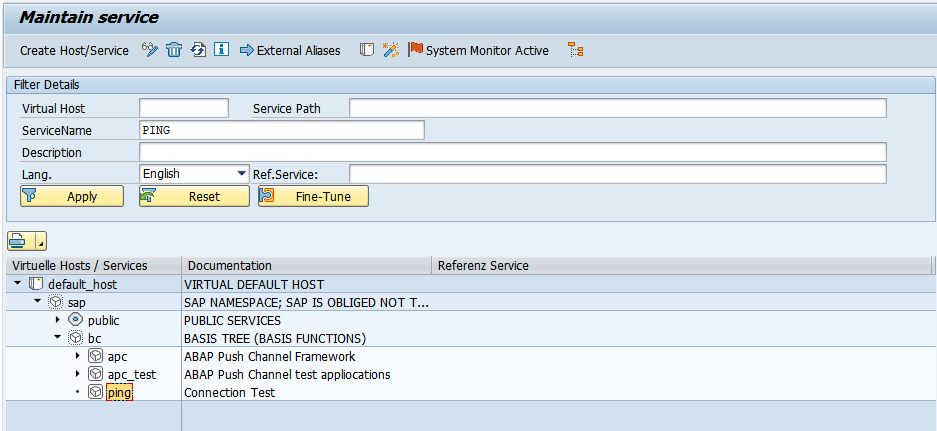937x431 pixels.
Task: Open the Lang. dropdown showing English
Action: coord(241,174)
